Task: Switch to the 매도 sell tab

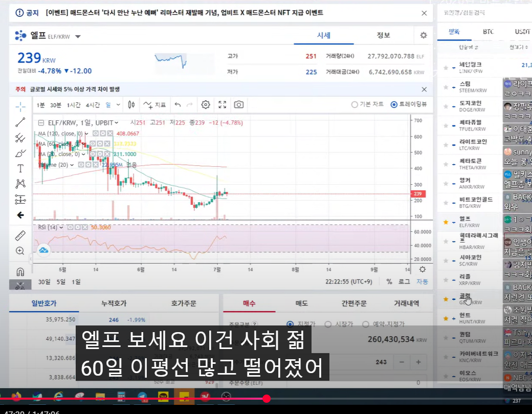Action: tap(302, 303)
